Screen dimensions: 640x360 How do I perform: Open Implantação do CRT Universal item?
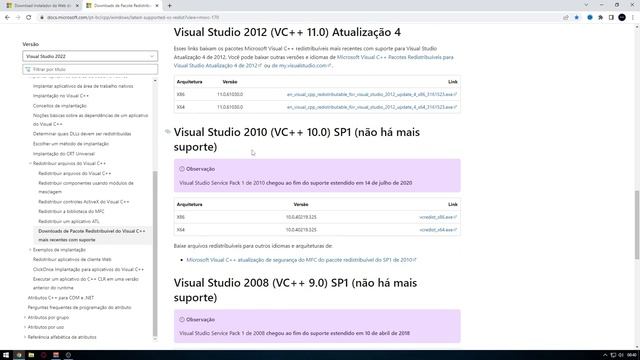(64, 154)
